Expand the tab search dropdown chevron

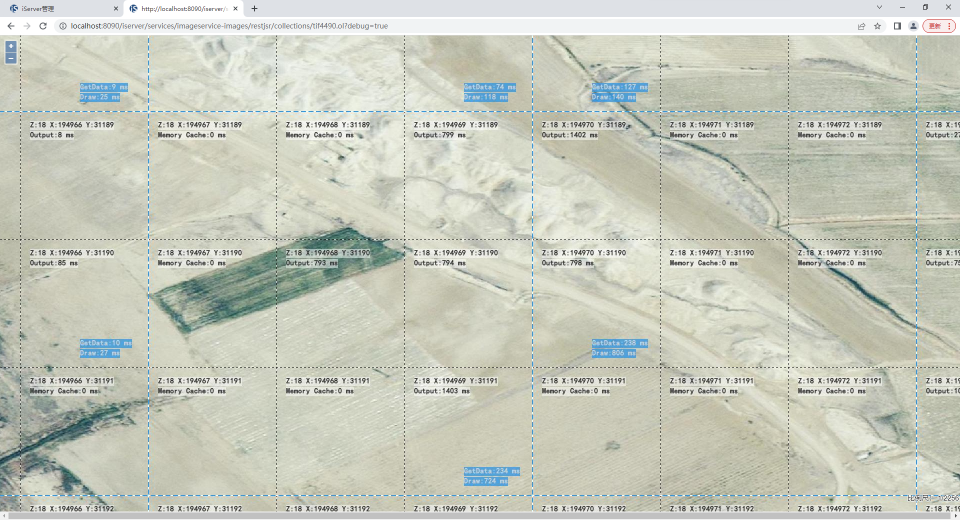coord(878,8)
